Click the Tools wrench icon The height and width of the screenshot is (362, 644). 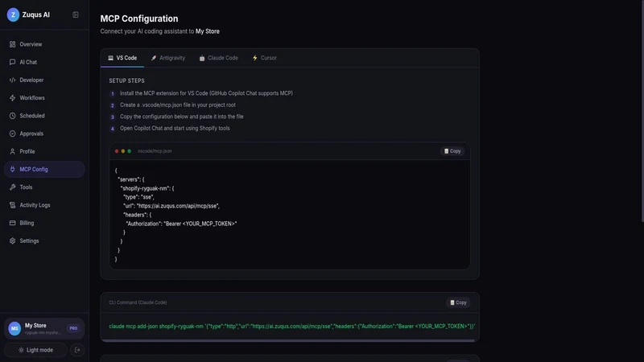tap(12, 187)
